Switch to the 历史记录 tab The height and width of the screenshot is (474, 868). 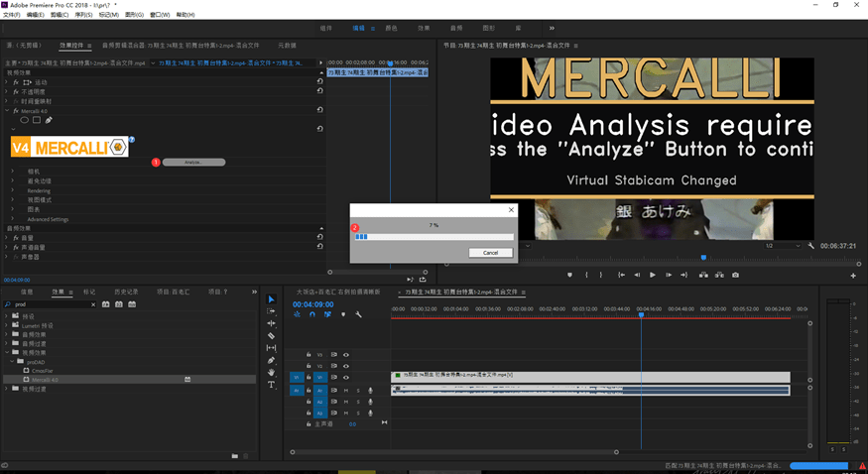[x=125, y=292]
